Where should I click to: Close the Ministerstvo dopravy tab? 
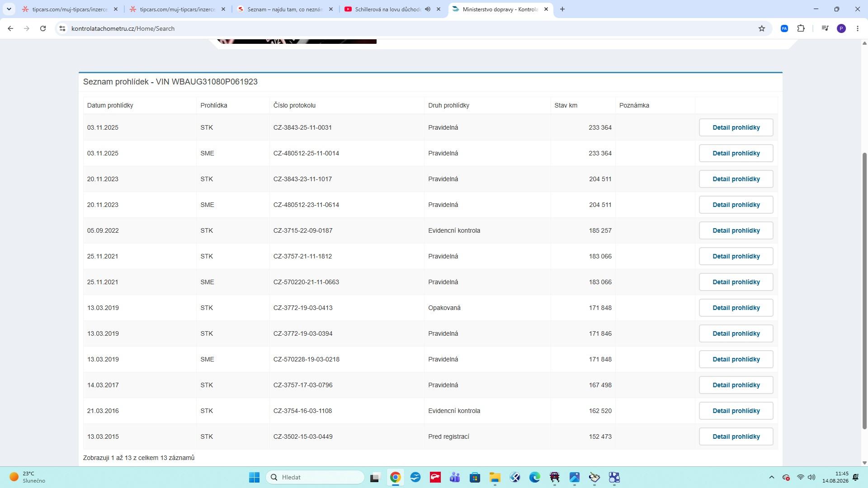546,9
